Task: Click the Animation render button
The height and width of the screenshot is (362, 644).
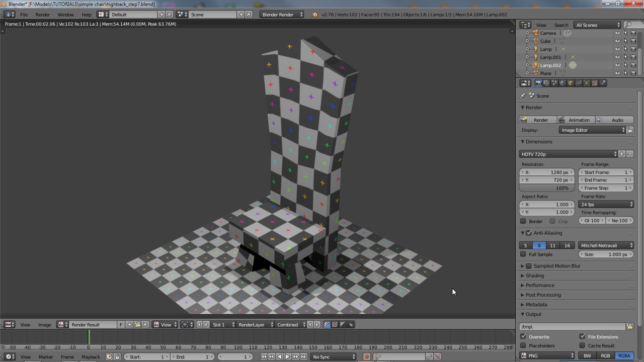Action: point(575,120)
